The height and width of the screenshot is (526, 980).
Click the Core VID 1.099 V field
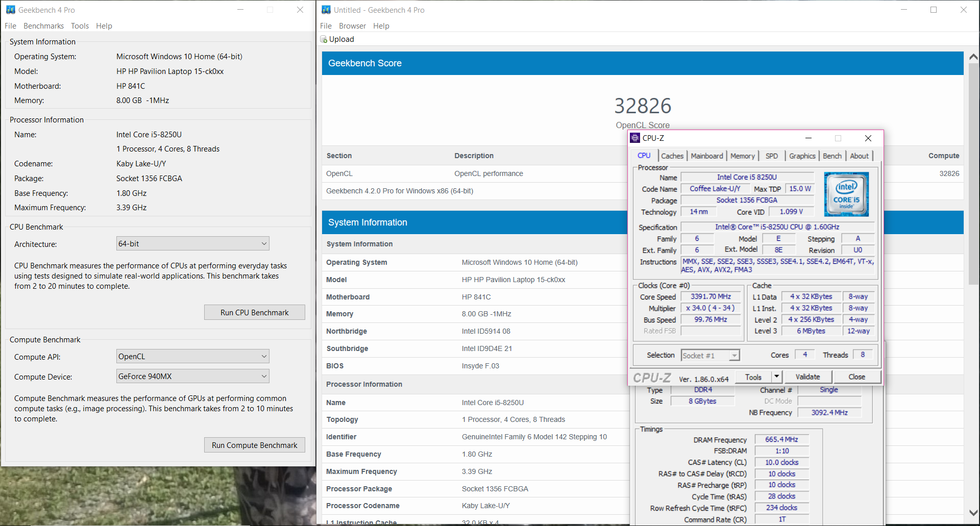click(791, 212)
